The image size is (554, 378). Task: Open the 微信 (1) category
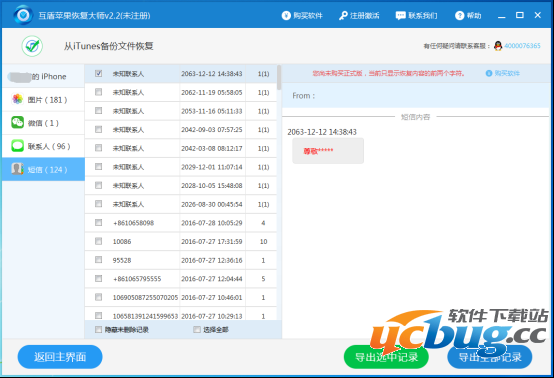[43, 123]
